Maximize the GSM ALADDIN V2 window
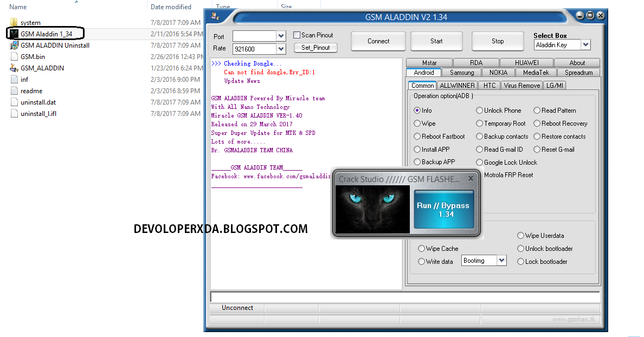The height and width of the screenshot is (337, 644). 590,16
